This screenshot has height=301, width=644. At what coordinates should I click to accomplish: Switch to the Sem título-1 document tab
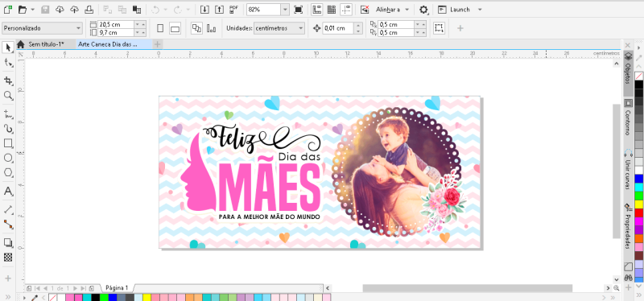coord(46,44)
